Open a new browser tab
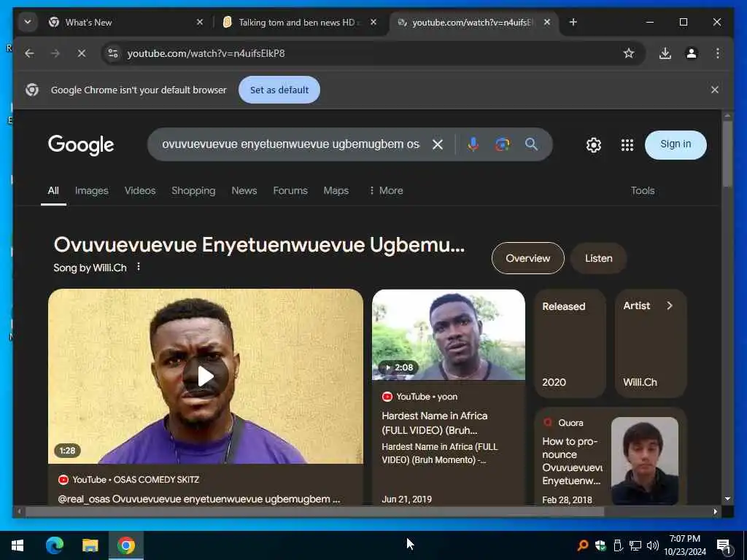This screenshot has height=560, width=747. click(573, 22)
